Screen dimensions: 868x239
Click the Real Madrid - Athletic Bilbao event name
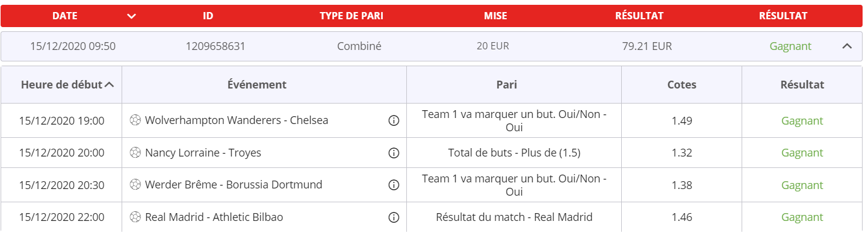pos(214,217)
